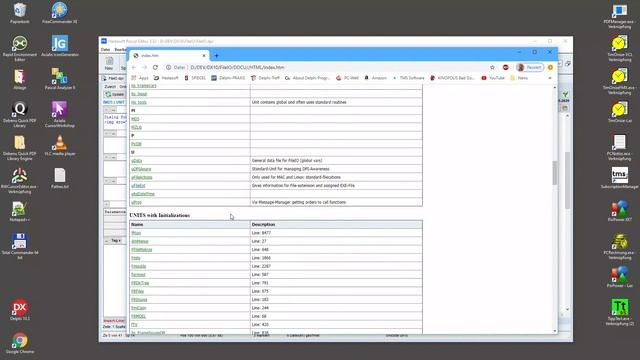The height and width of the screenshot is (360, 640).
Task: Follow the uFileExt unit link
Action: point(138,186)
